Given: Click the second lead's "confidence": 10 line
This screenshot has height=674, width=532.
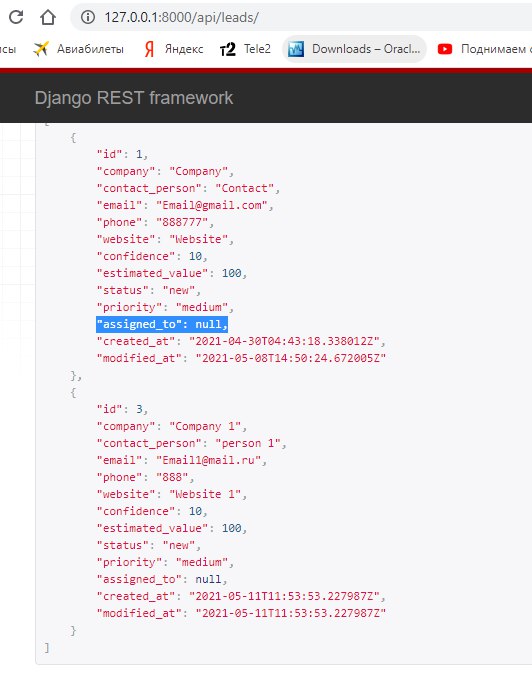Looking at the screenshot, I should [x=152, y=511].
